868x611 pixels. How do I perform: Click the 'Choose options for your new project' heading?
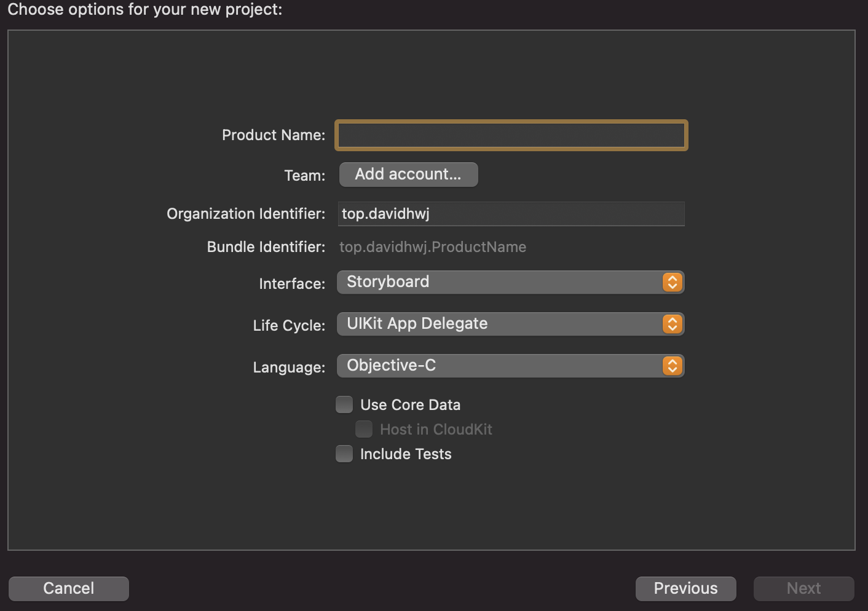click(x=145, y=9)
